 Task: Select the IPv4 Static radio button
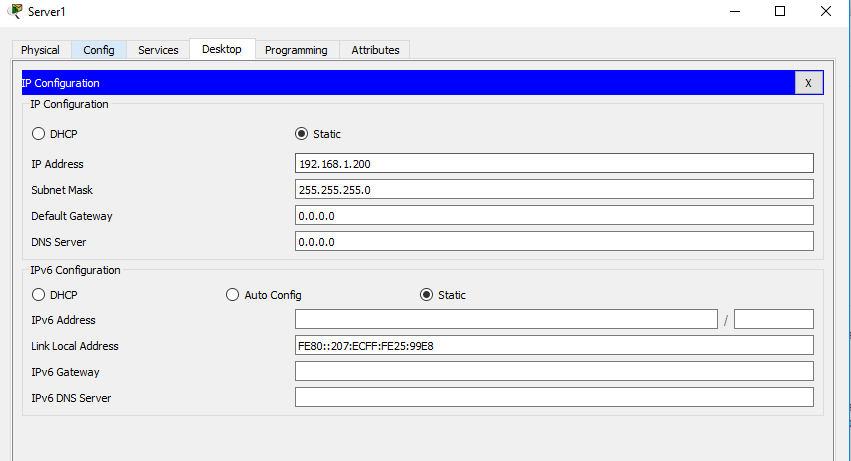[301, 134]
